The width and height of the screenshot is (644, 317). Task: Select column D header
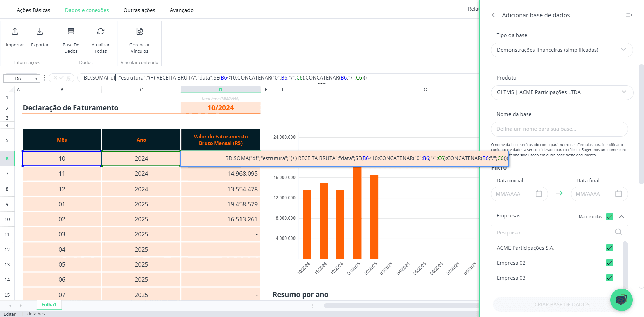(220, 90)
